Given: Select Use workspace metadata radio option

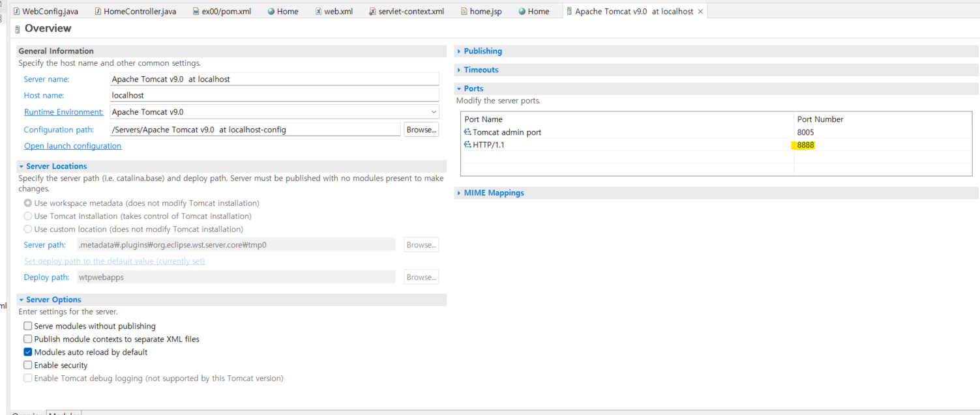Looking at the screenshot, I should [x=28, y=203].
